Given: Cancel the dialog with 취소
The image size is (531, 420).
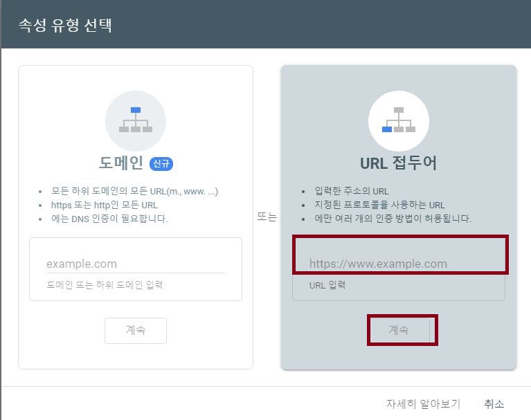Looking at the screenshot, I should tap(494, 403).
